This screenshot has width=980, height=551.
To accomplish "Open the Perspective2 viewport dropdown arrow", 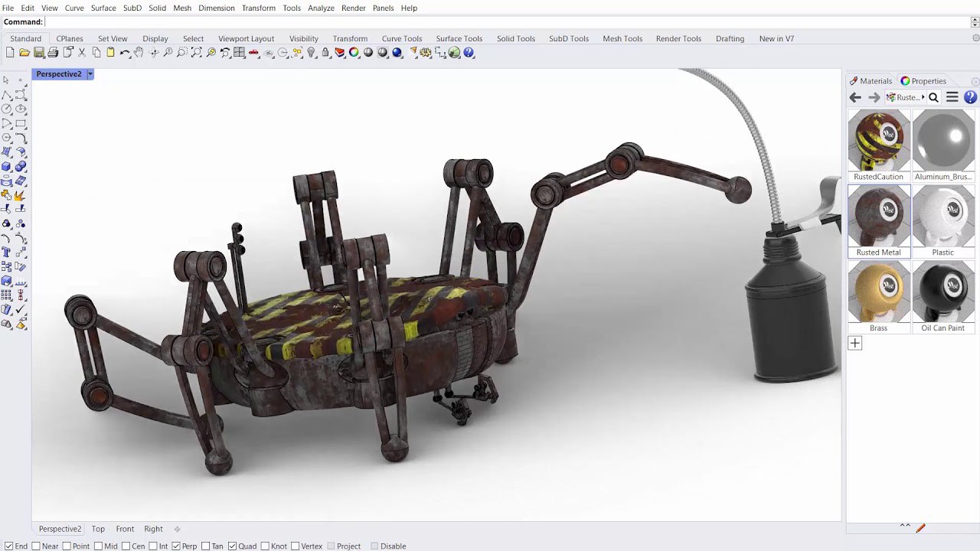I will pyautogui.click(x=90, y=74).
